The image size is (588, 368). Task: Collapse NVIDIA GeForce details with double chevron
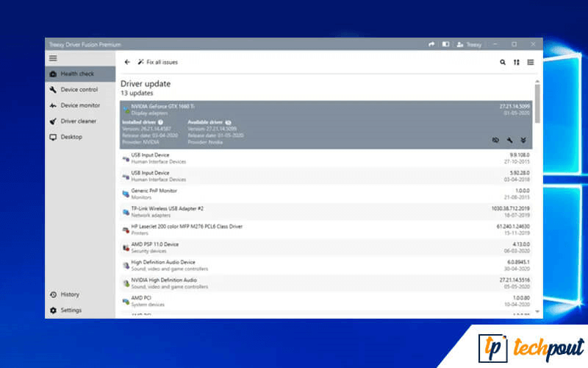click(x=523, y=140)
